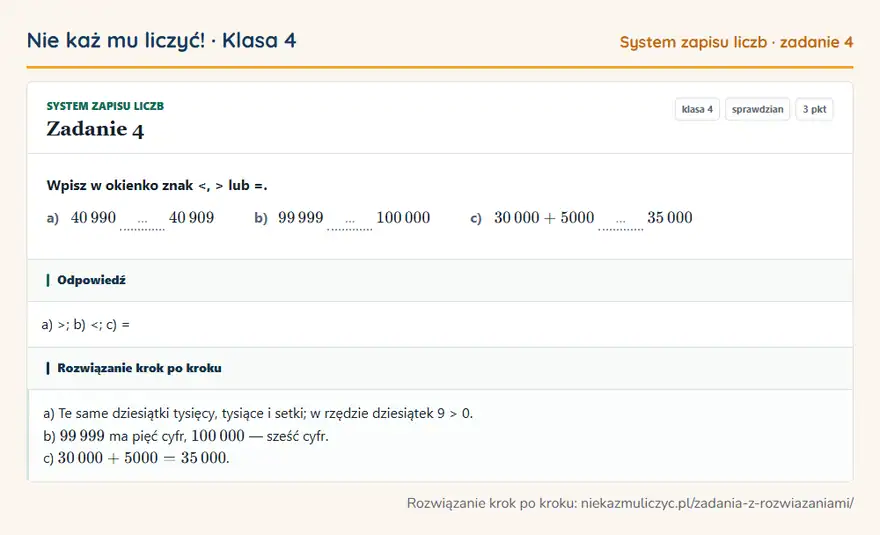Click the number 99 999 in part b

click(301, 218)
